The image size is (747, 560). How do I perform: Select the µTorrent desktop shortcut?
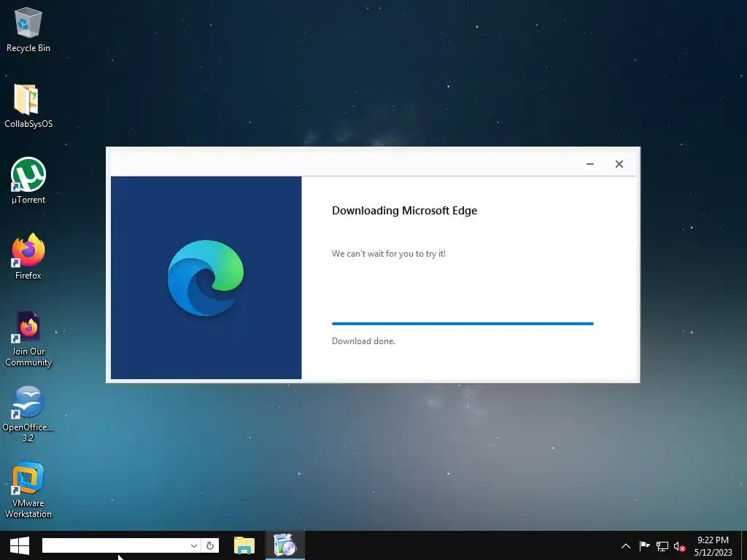28,181
